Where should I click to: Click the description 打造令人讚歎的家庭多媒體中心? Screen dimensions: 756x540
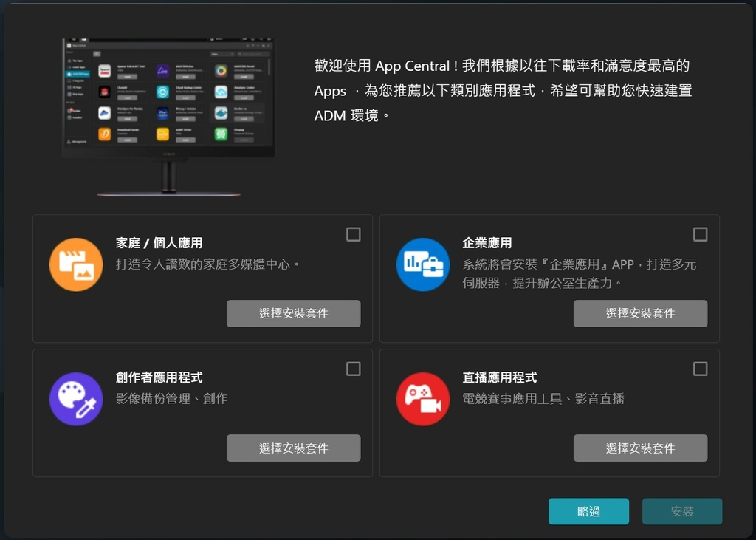tap(207, 264)
